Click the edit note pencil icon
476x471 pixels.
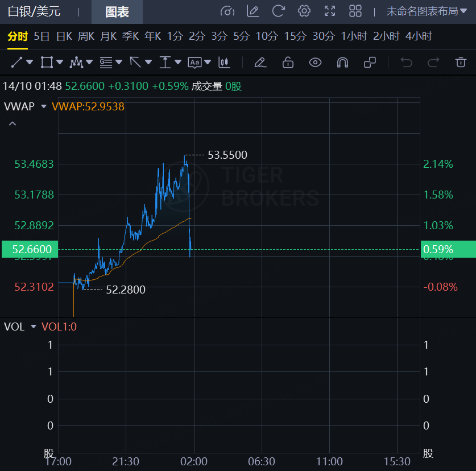click(253, 11)
